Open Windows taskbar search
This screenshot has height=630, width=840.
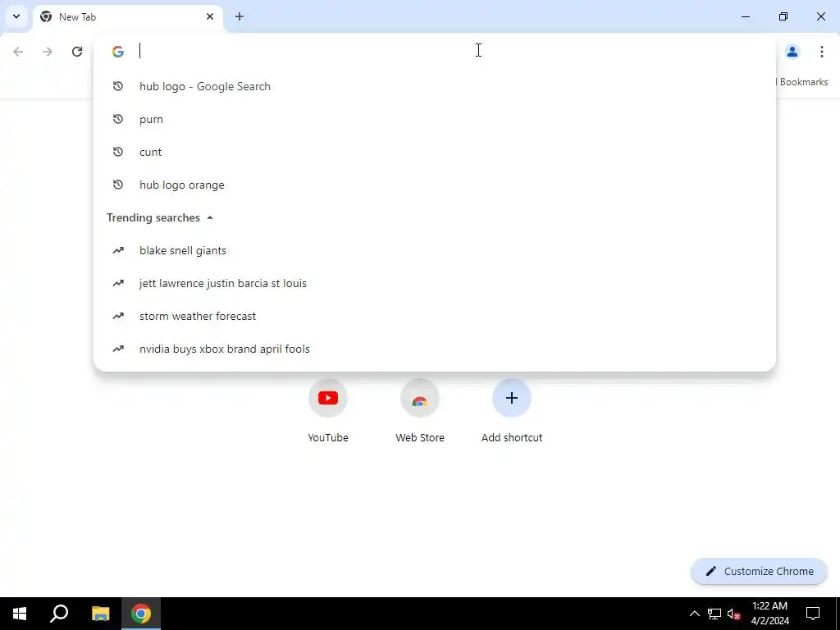click(59, 614)
